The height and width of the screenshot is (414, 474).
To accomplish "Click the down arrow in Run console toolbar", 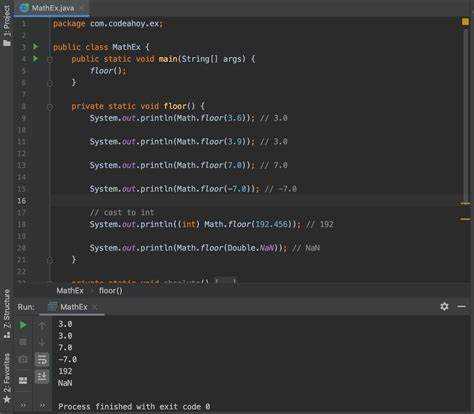I will (42, 342).
